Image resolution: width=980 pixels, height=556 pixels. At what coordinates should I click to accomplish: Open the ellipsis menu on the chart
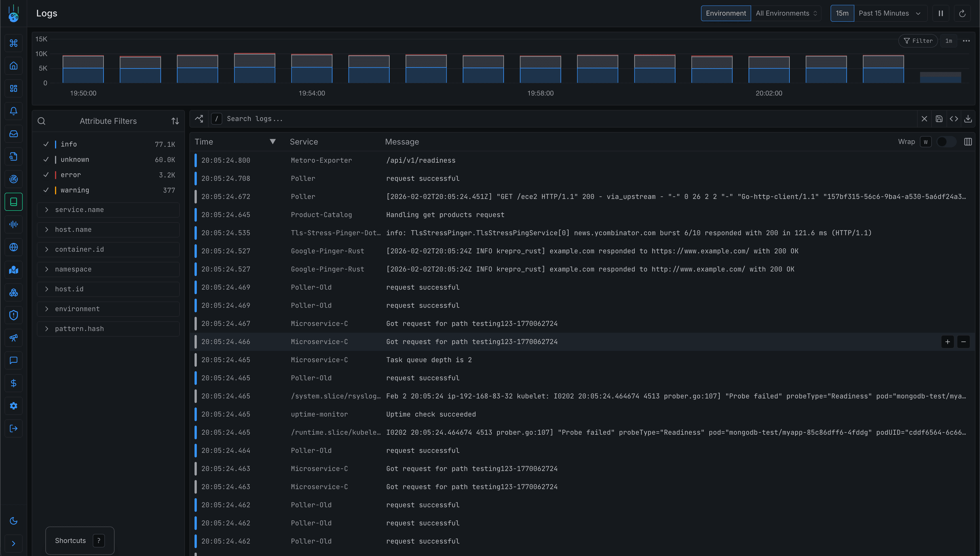point(966,41)
